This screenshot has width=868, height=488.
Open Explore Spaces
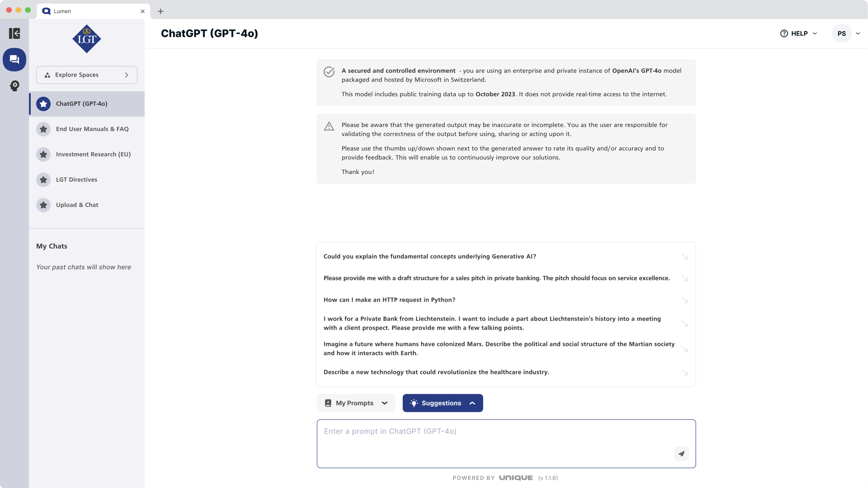click(86, 75)
